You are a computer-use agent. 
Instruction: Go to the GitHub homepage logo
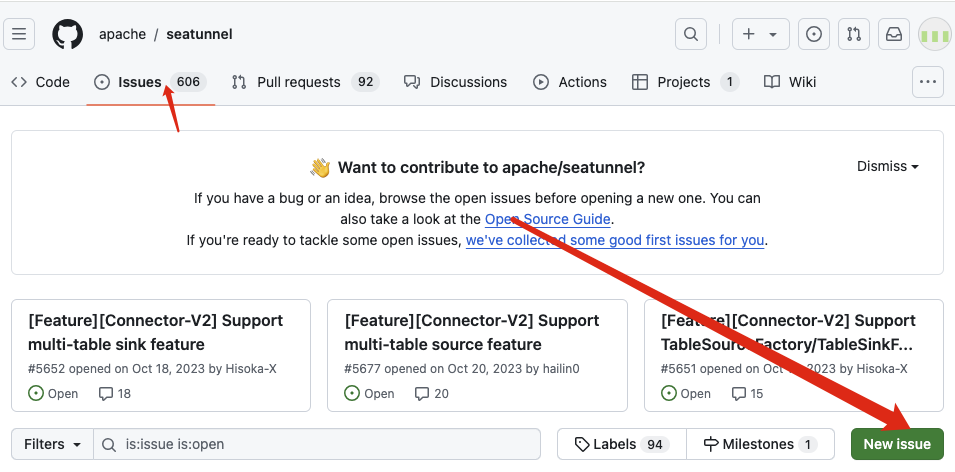(68, 34)
